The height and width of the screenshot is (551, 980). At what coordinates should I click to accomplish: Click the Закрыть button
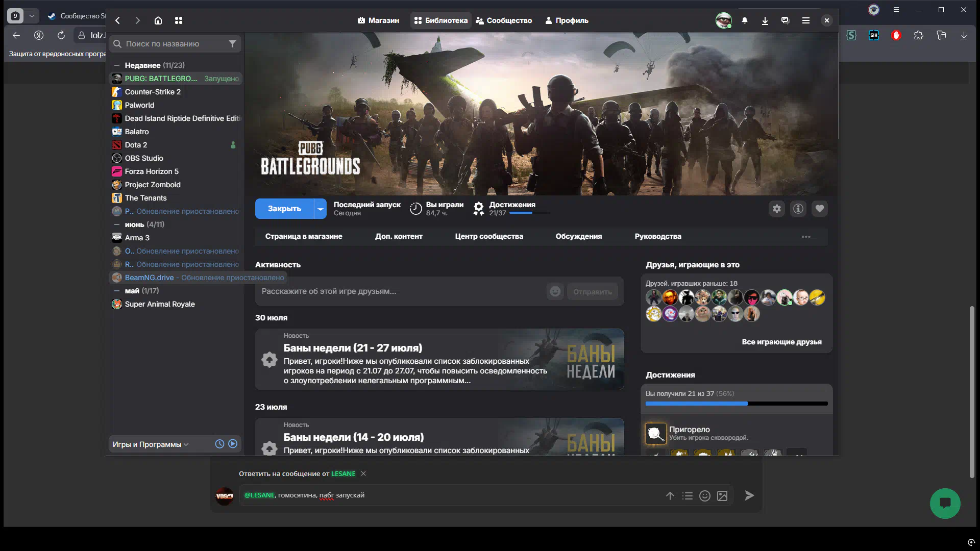pyautogui.click(x=284, y=209)
